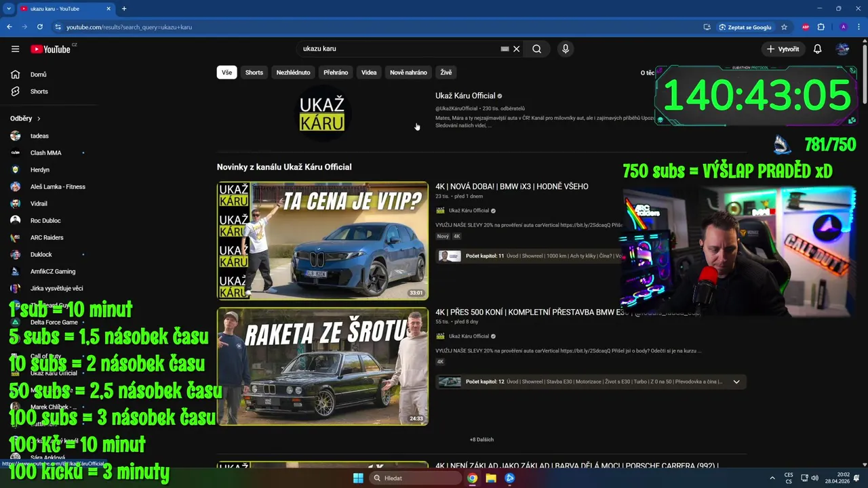
Task: Open the taskbar clock showing 20:02
Action: [839, 478]
